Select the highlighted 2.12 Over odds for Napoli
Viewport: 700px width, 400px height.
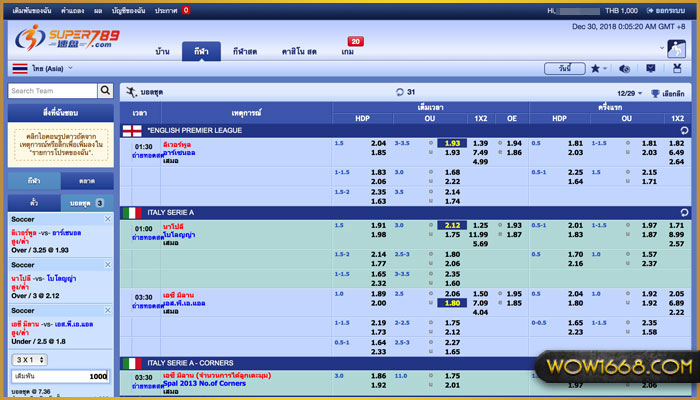click(x=452, y=226)
